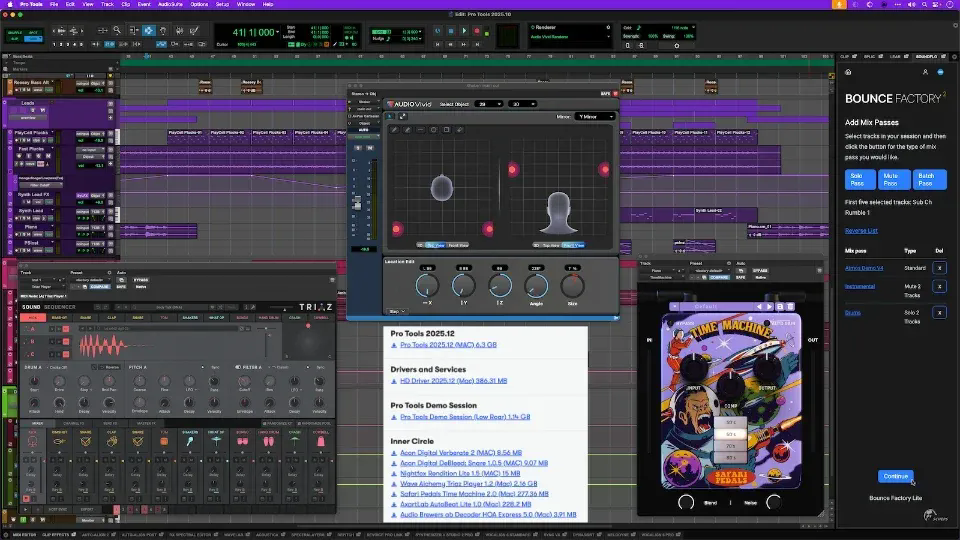Viewport: 960px width, 540px height.
Task: Click the Bounce Factory home icon
Action: click(848, 73)
